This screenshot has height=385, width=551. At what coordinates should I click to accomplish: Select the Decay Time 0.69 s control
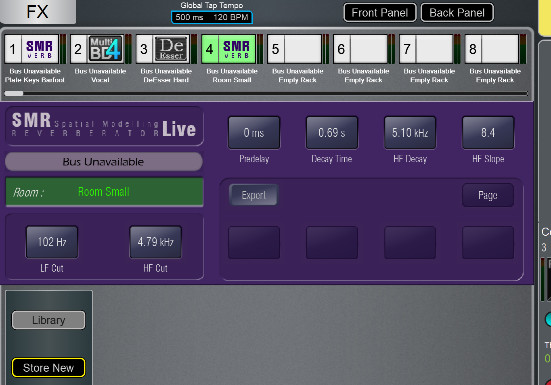332,133
